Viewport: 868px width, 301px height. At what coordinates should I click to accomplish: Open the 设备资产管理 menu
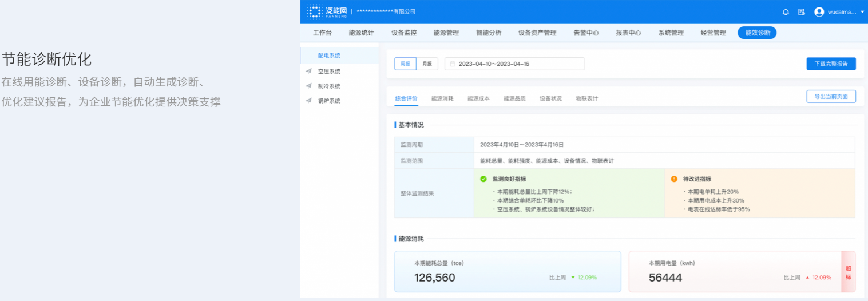click(537, 33)
